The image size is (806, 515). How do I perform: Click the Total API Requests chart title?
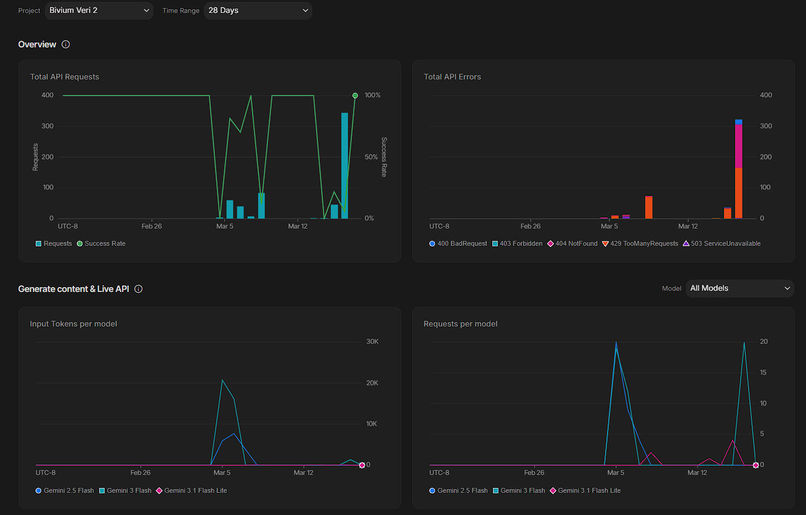tap(65, 77)
